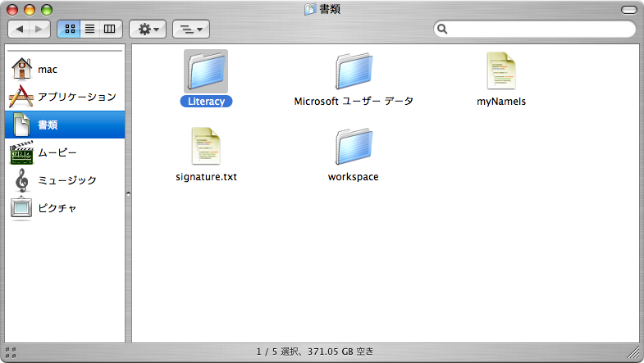Screen dimensions: 644x363
Task: Open ピクチャ in the sidebar
Action: [65, 208]
